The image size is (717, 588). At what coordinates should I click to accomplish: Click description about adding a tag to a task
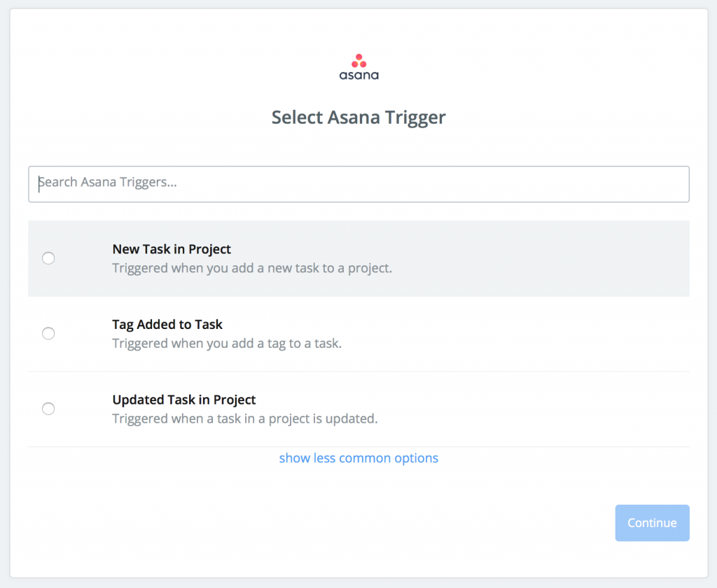(228, 344)
